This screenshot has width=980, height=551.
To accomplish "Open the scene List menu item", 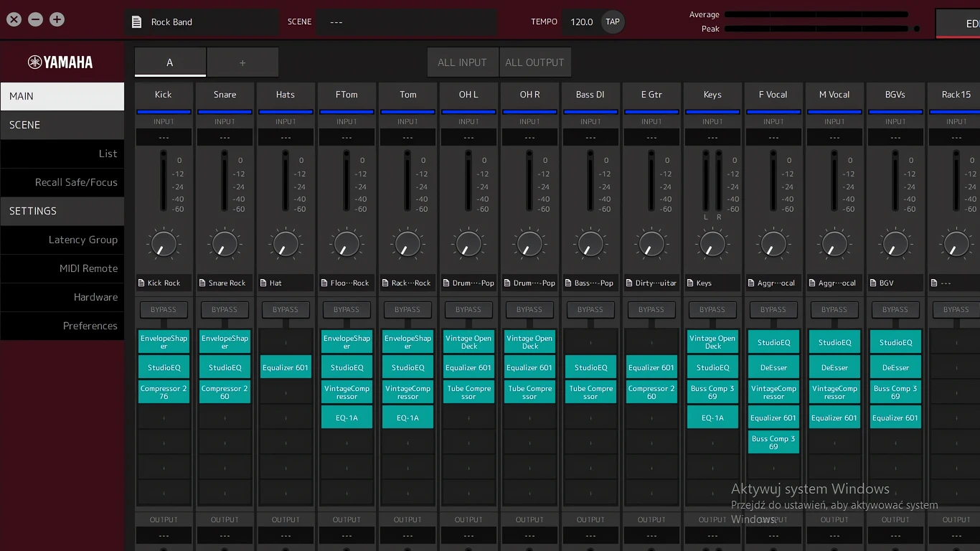I will coord(62,154).
